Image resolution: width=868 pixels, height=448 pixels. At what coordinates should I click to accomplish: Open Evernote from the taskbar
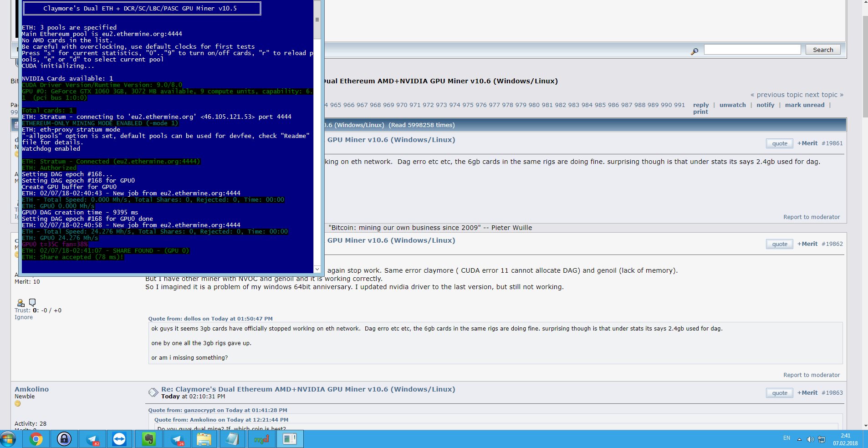pos(149,439)
